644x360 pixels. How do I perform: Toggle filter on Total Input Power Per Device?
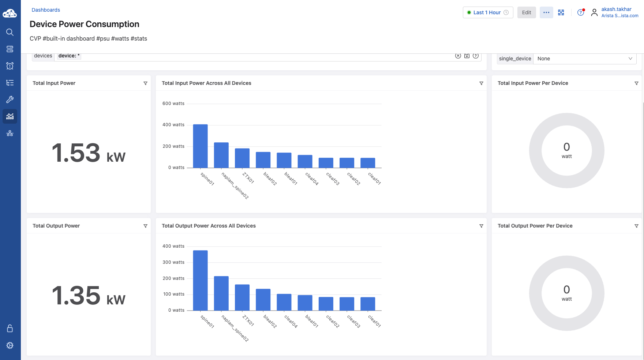636,83
